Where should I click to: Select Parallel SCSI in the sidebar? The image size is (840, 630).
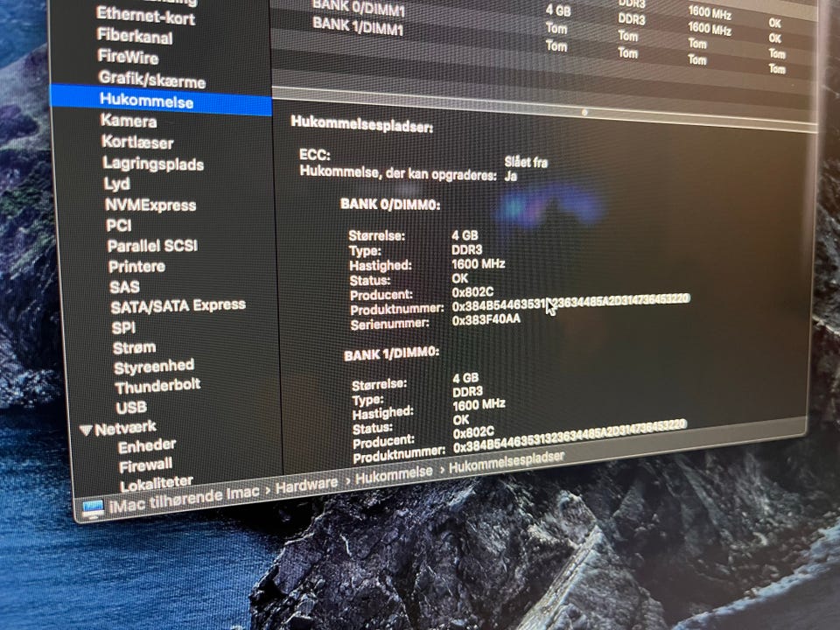(x=152, y=246)
